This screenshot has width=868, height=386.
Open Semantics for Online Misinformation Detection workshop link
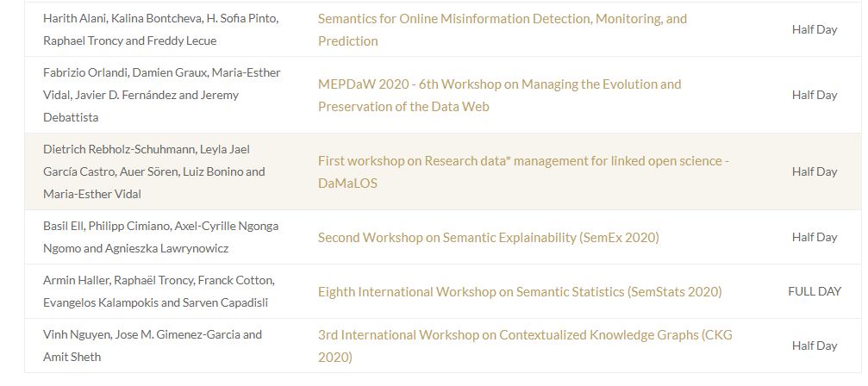coord(502,18)
